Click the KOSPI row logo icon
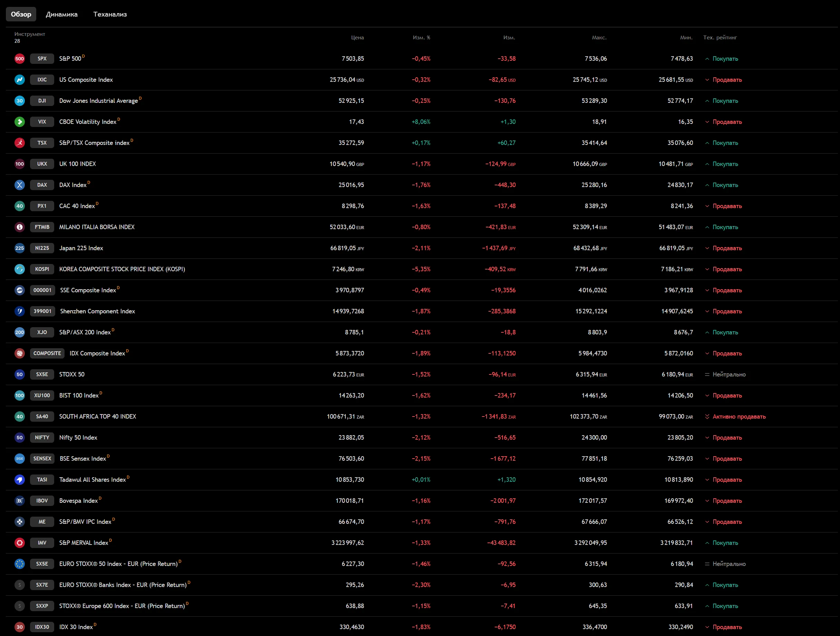Screen dimensions: 840x636 (19, 269)
